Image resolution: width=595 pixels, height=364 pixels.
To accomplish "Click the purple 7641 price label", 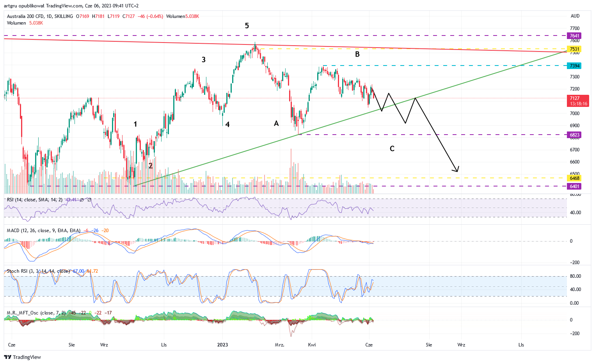I will point(574,36).
